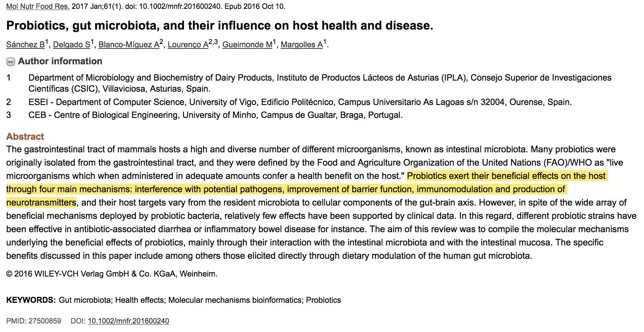Open the Mol Nutr Food Res journal link

click(38, 6)
